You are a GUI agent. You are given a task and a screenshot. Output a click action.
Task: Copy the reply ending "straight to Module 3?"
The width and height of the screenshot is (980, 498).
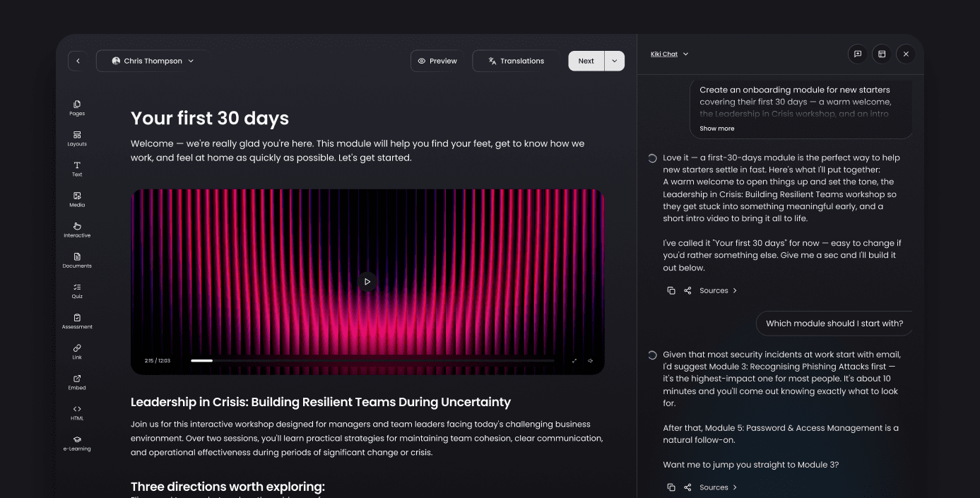click(x=671, y=487)
